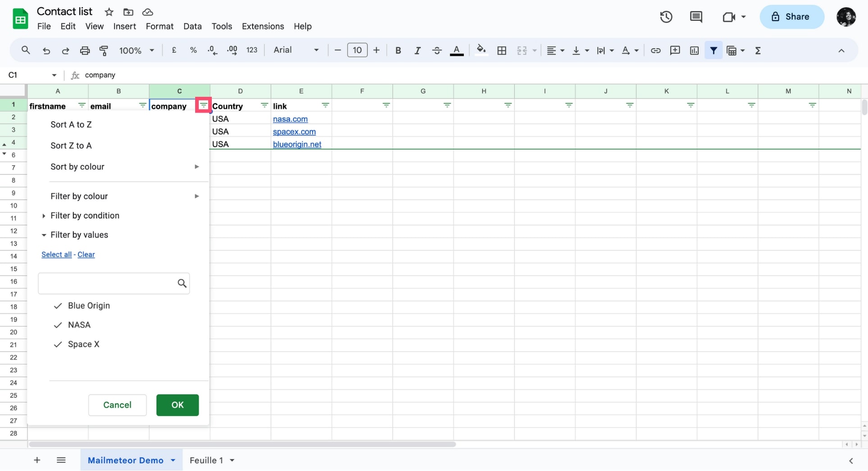This screenshot has height=471, width=868.
Task: Open the Data menu
Action: click(x=192, y=27)
